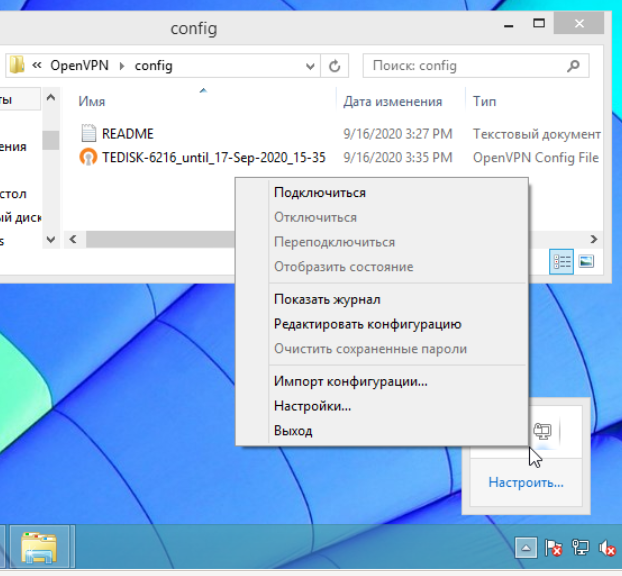Toggle the hidden tray icons arrow

pyautogui.click(x=527, y=548)
